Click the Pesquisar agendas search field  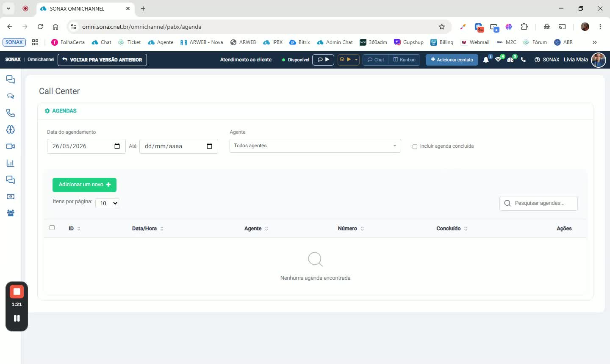click(538, 203)
